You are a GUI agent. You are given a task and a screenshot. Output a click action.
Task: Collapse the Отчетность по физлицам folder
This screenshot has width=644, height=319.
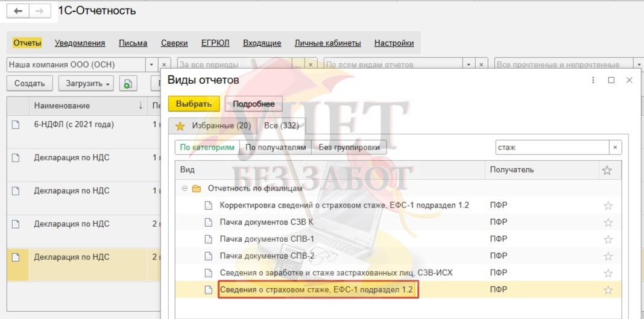tap(185, 188)
